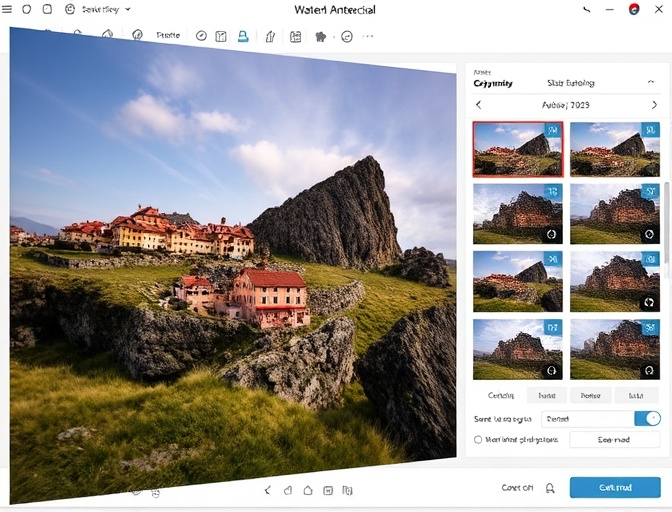Select the first unshaded tab below the gallery
The height and width of the screenshot is (512, 672).
coord(501,395)
